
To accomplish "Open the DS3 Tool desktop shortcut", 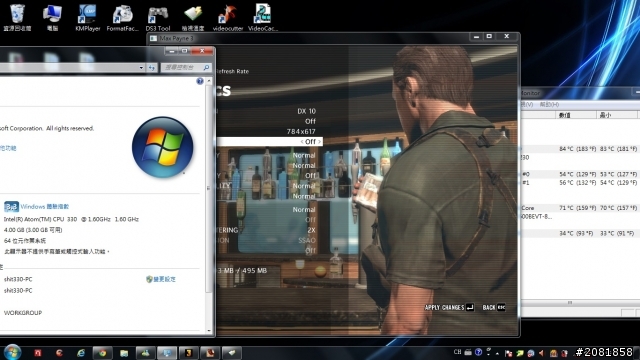I will (x=158, y=17).
